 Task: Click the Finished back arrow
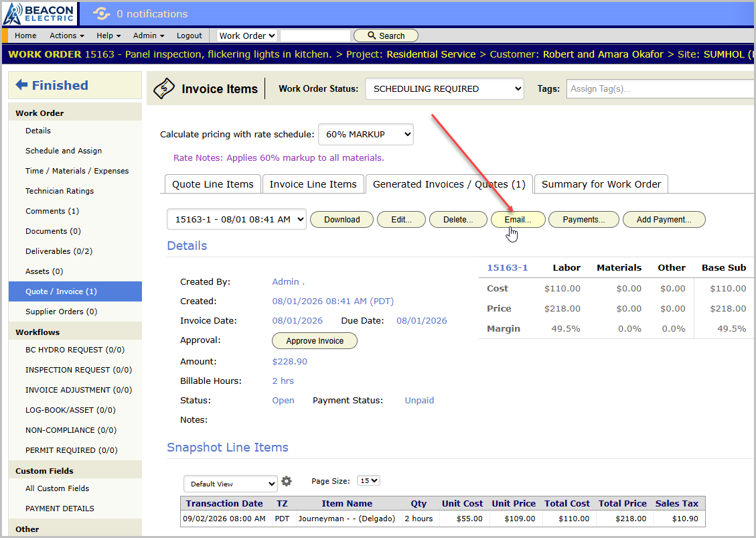[x=21, y=85]
